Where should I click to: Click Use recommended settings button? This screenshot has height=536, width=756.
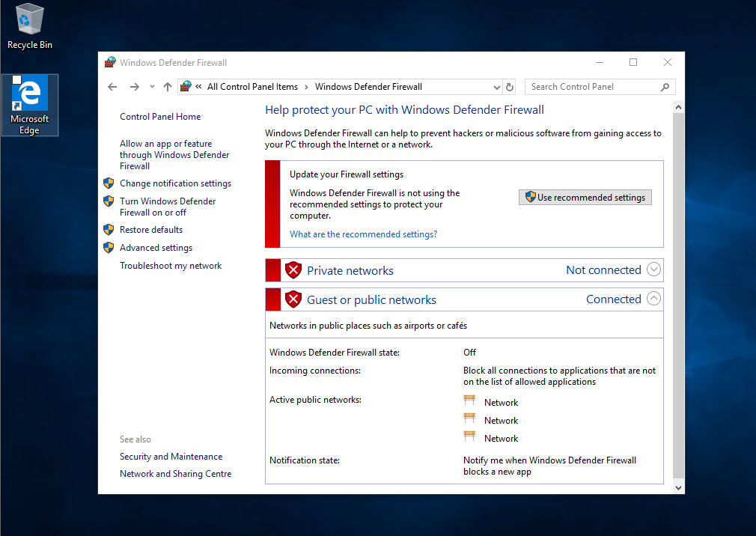click(585, 197)
